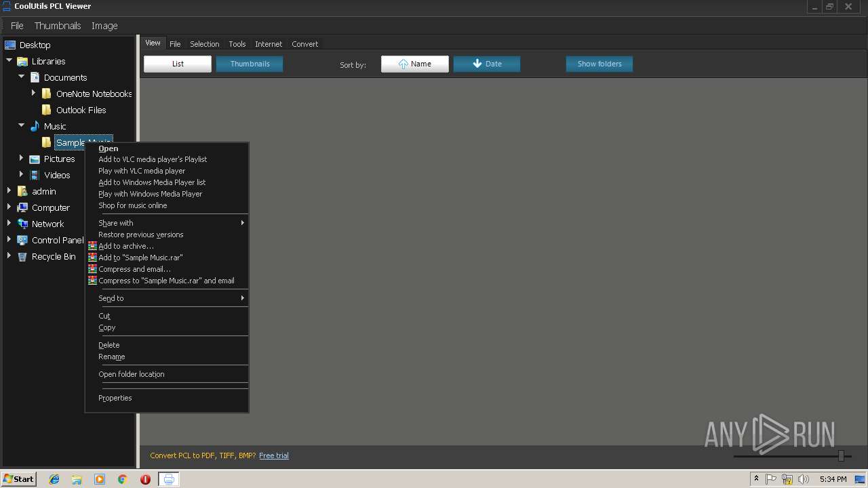Image resolution: width=868 pixels, height=488 pixels.
Task: Choose Open folder location
Action: coord(167,374)
